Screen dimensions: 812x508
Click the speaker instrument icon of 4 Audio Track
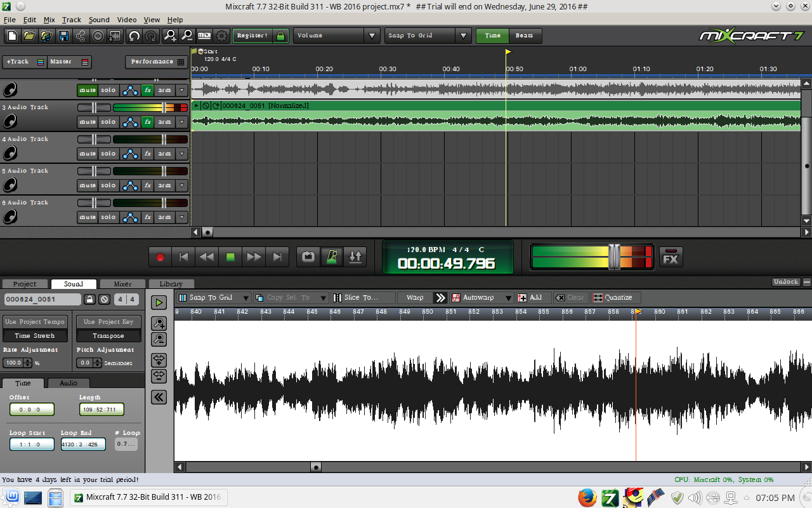[10, 153]
